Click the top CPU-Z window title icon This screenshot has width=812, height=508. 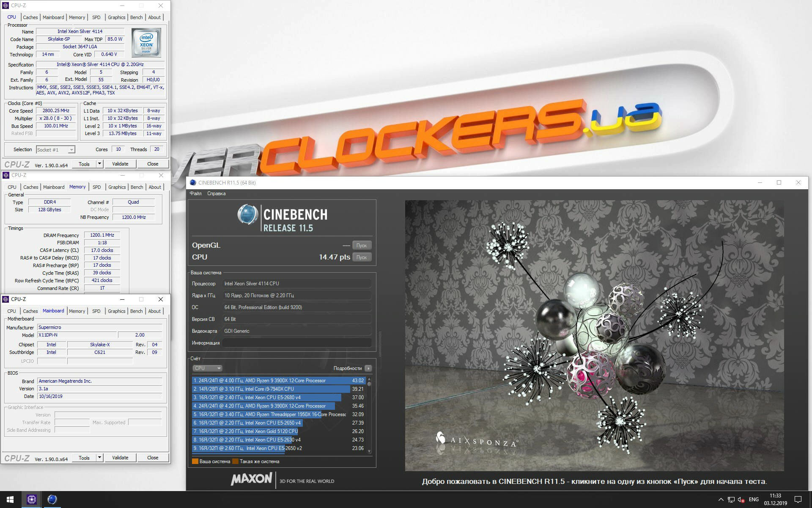tap(5, 6)
